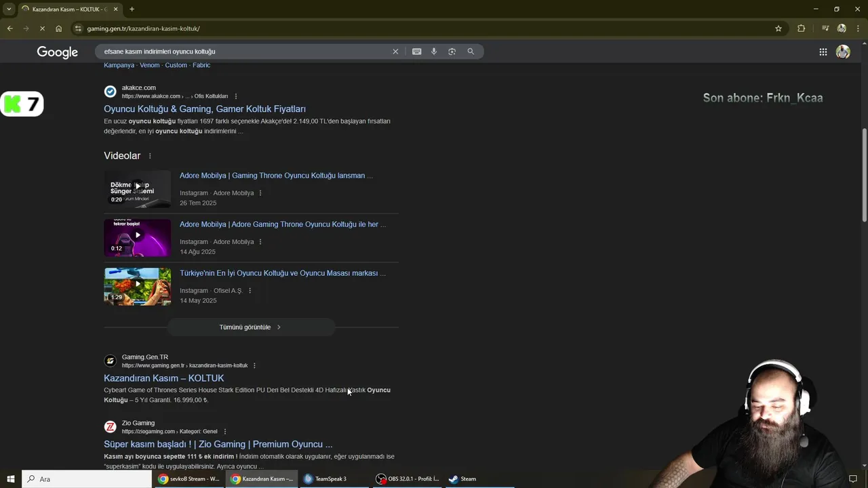The image size is (868, 488).
Task: Click inside the Google search field
Action: click(x=244, y=52)
